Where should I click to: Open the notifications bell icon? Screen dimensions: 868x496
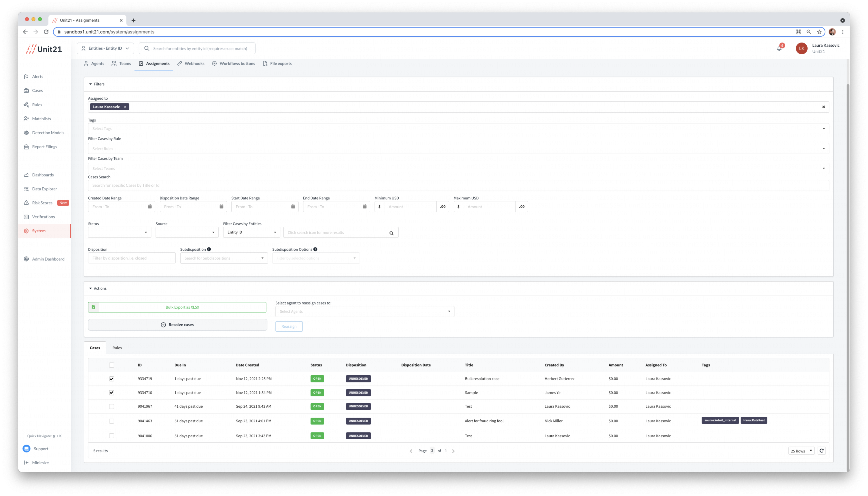point(779,48)
